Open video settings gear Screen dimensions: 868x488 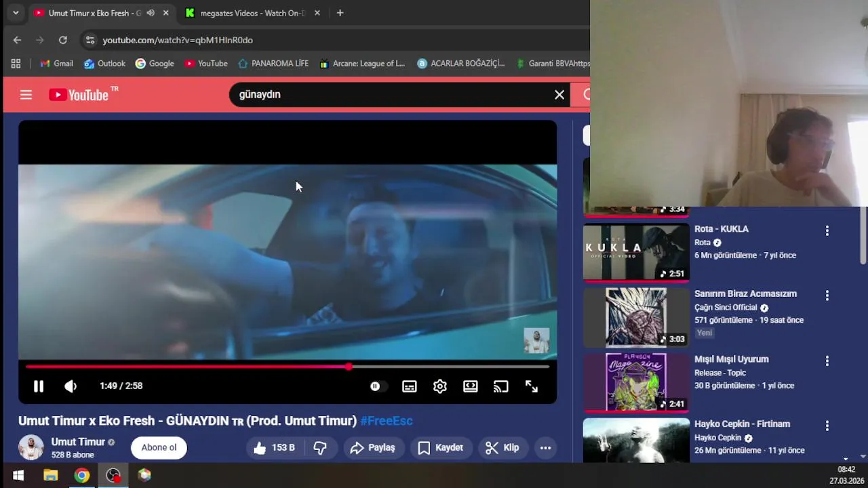440,386
